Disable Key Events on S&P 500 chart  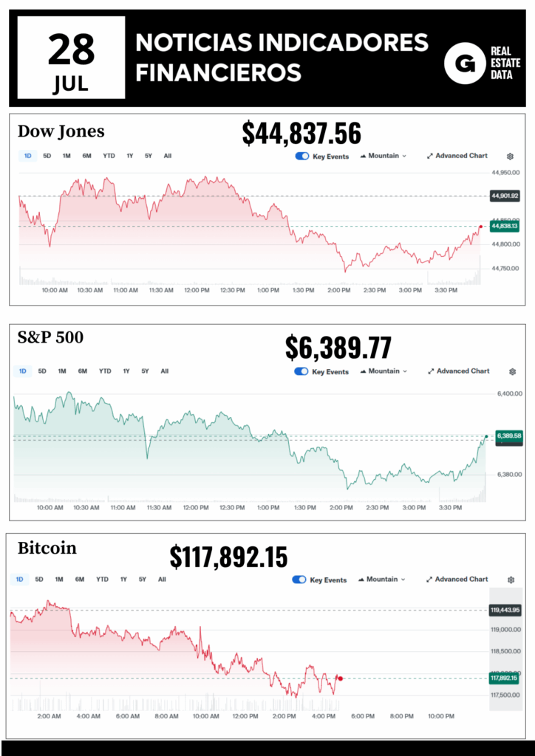[301, 371]
